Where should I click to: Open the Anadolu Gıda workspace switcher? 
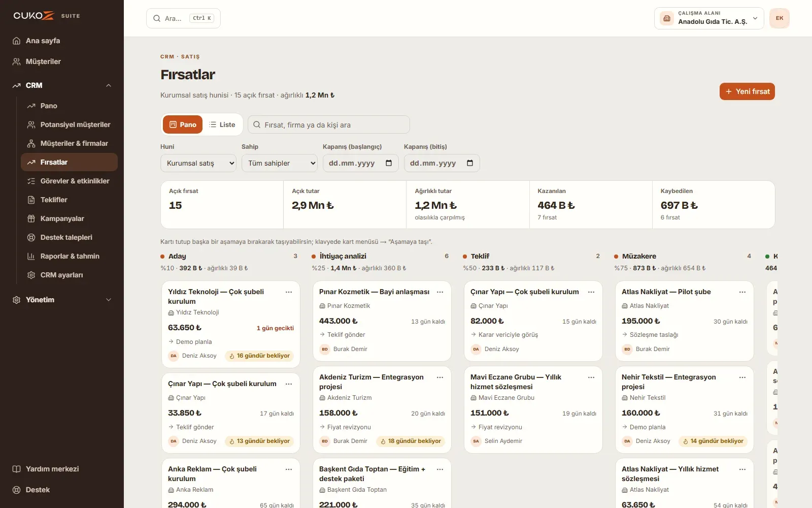coord(709,18)
